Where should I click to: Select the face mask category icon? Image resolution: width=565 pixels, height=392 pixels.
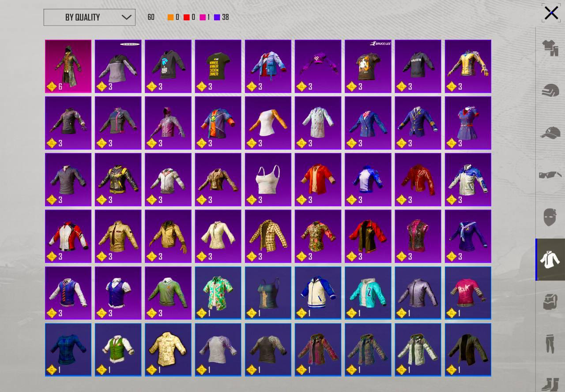[x=550, y=217]
